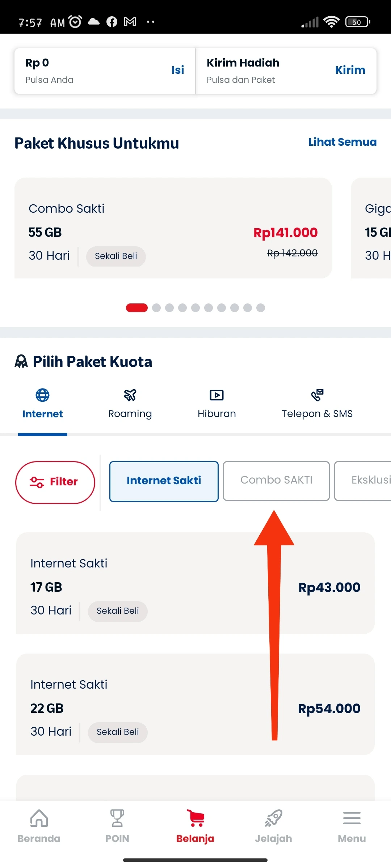Tap the POIN trophy icon
Screen dimensions: 391x868
[117, 818]
